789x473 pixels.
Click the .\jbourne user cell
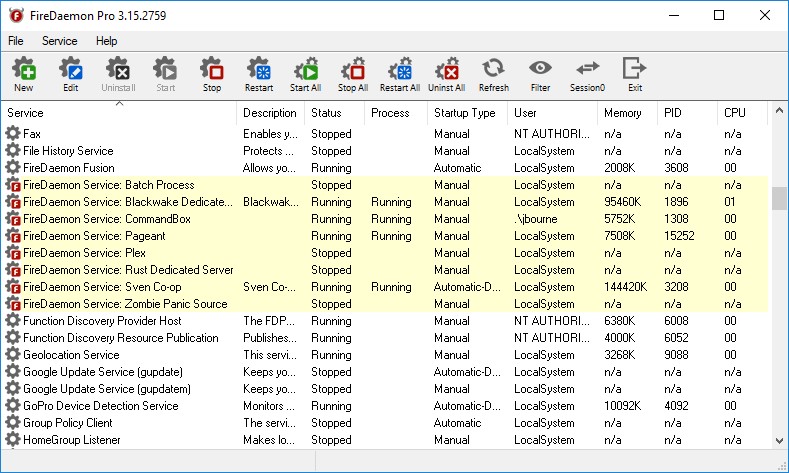click(535, 219)
